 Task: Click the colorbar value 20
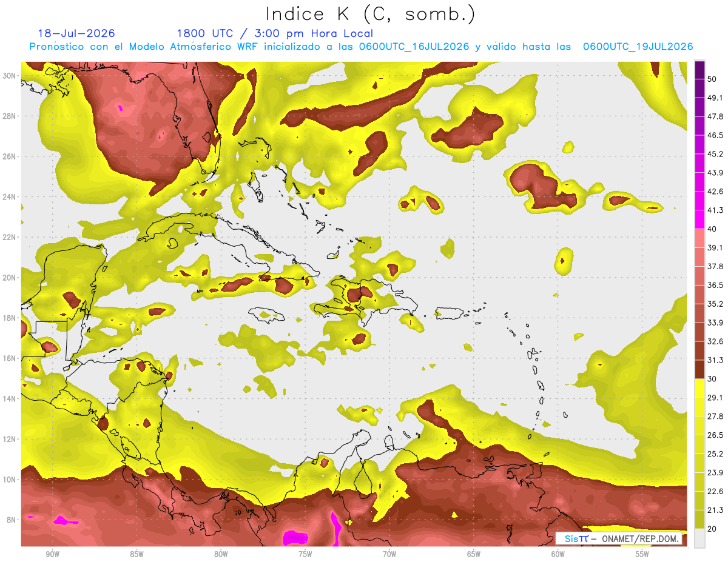click(x=713, y=529)
